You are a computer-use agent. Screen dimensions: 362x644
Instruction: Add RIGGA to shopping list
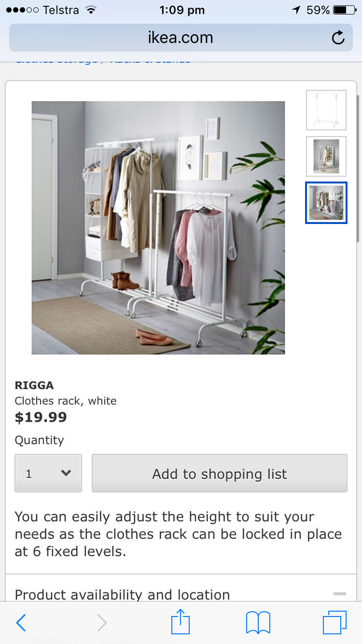pyautogui.click(x=220, y=473)
